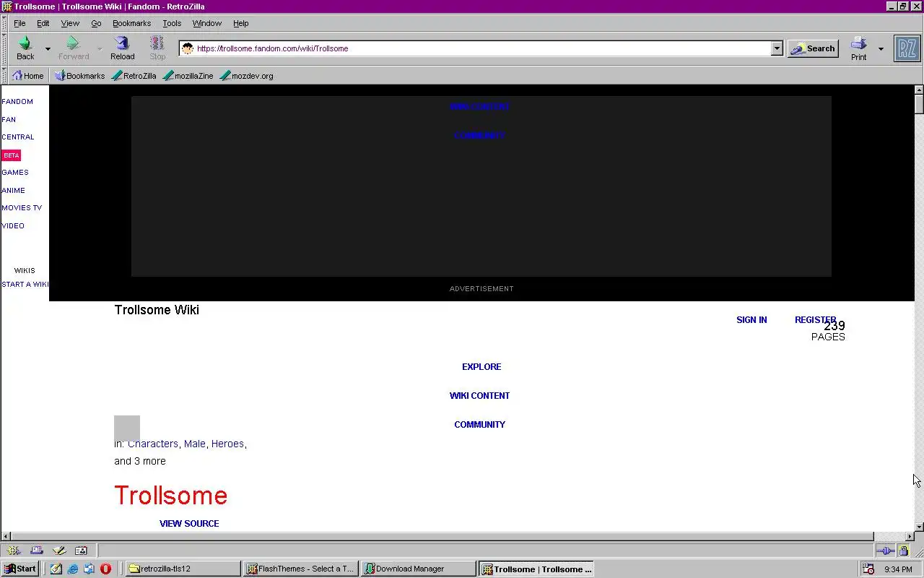Click the VIDEO sidebar link
Screen dimensions: 924x578
point(13,226)
